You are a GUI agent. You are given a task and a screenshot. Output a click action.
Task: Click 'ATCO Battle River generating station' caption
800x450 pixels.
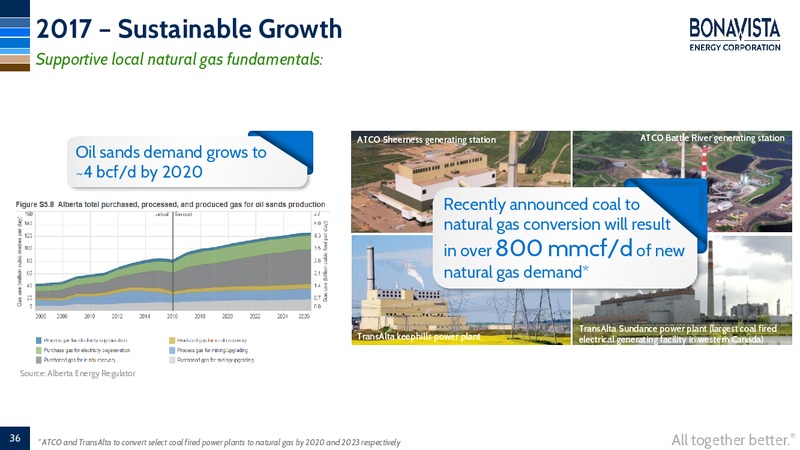[712, 138]
